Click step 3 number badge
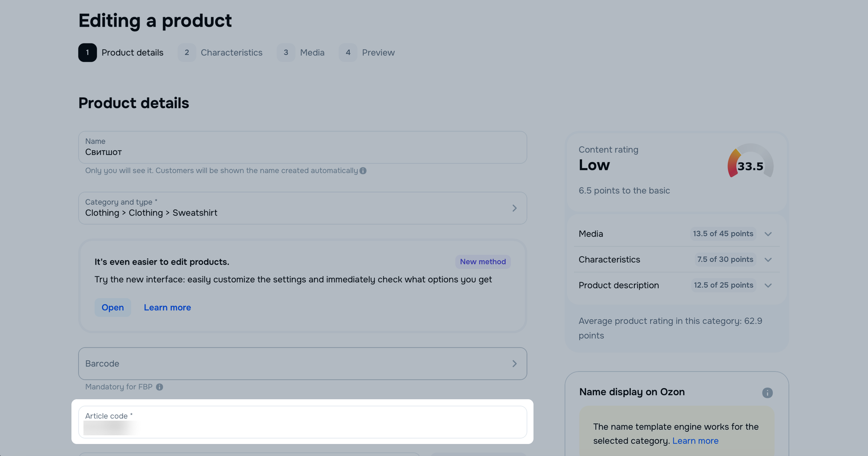The height and width of the screenshot is (456, 868). (286, 52)
